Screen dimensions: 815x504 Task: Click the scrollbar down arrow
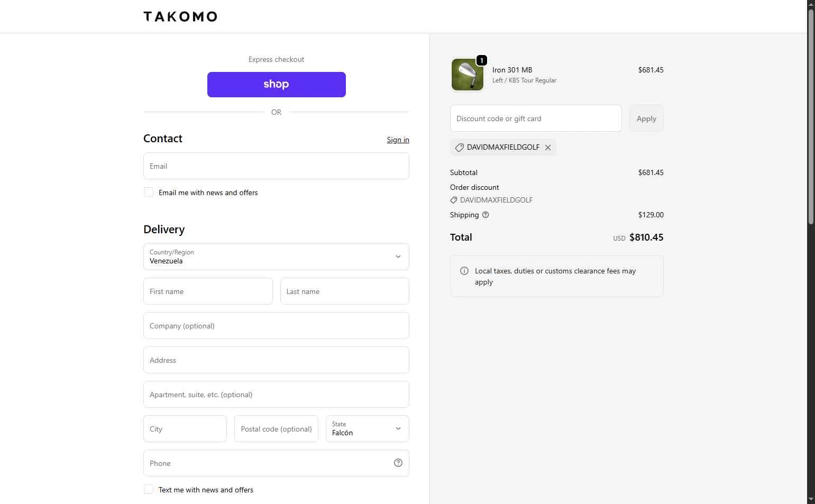[811, 499]
